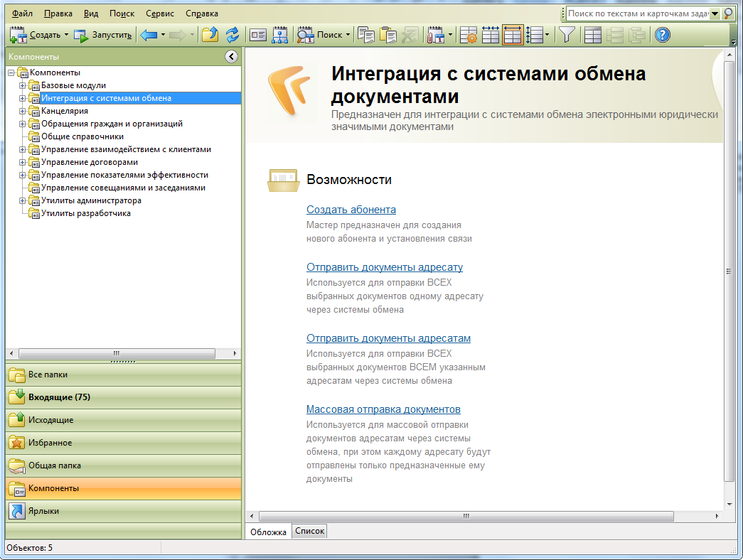The image size is (743, 560).
Task: Select Общие справочники in the tree
Action: (82, 137)
